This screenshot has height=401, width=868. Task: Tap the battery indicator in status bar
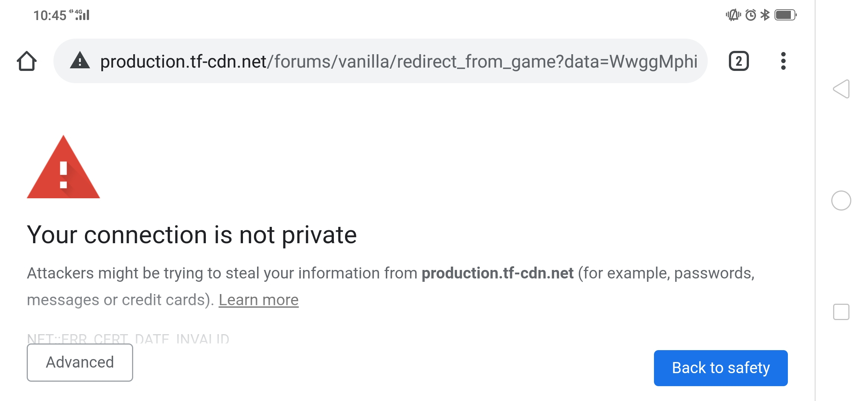(x=785, y=15)
